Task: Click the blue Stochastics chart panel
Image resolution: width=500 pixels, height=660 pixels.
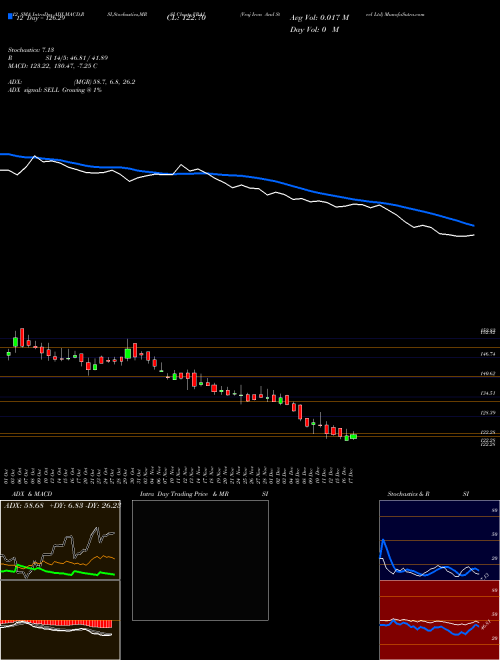Action: [439, 540]
